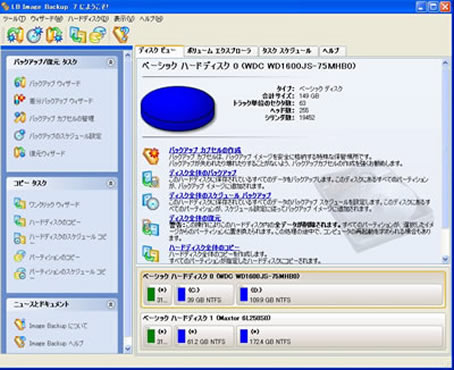Collapse バックアップ/復元 タスク panel

[x=110, y=62]
